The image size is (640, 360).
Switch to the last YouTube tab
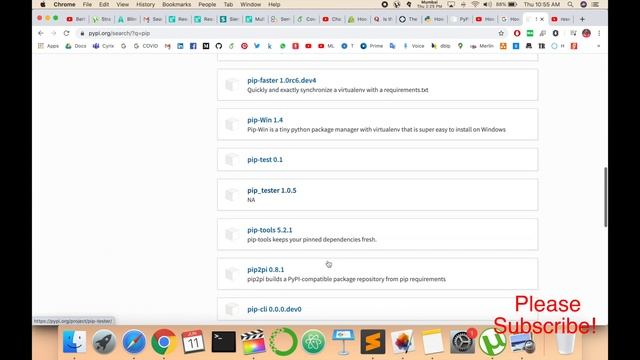[561, 19]
